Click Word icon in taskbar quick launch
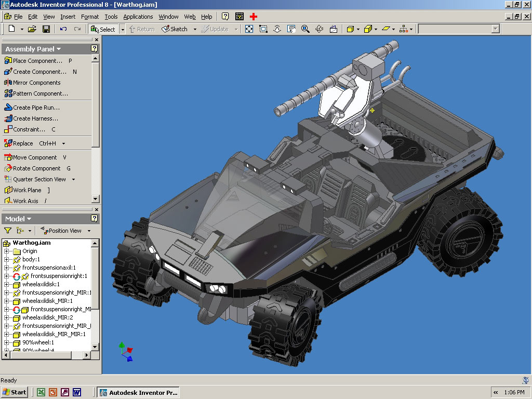The height and width of the screenshot is (399, 532). coord(77,393)
